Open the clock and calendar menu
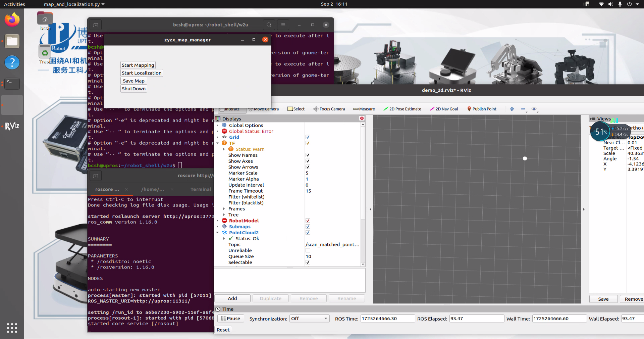 point(334,4)
